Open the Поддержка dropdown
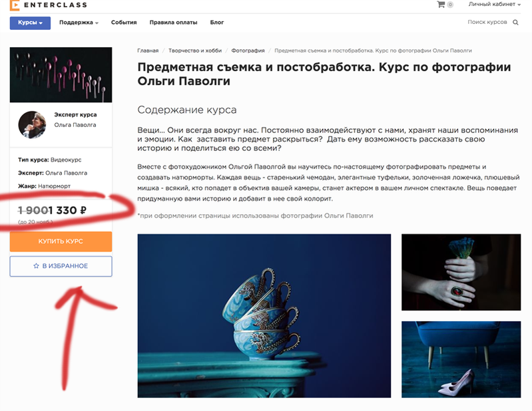 pos(79,23)
